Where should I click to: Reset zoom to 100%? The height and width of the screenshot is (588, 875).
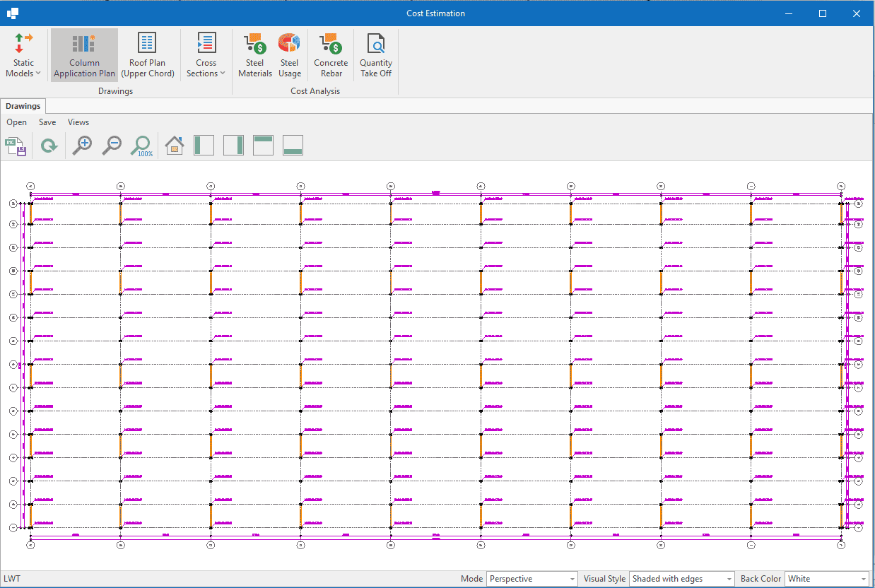(141, 146)
